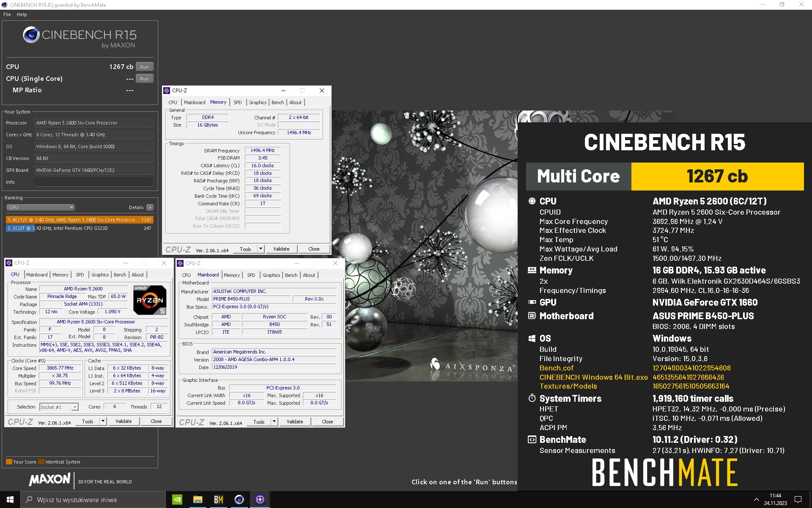812x508 pixels.
Task: Click the AMD Ryzen 5 logo image
Action: click(x=150, y=300)
